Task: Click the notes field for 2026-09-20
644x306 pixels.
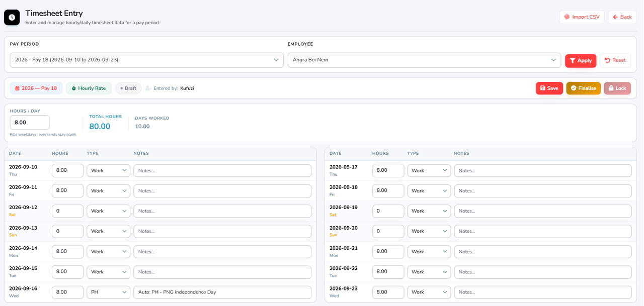Action: click(543, 231)
